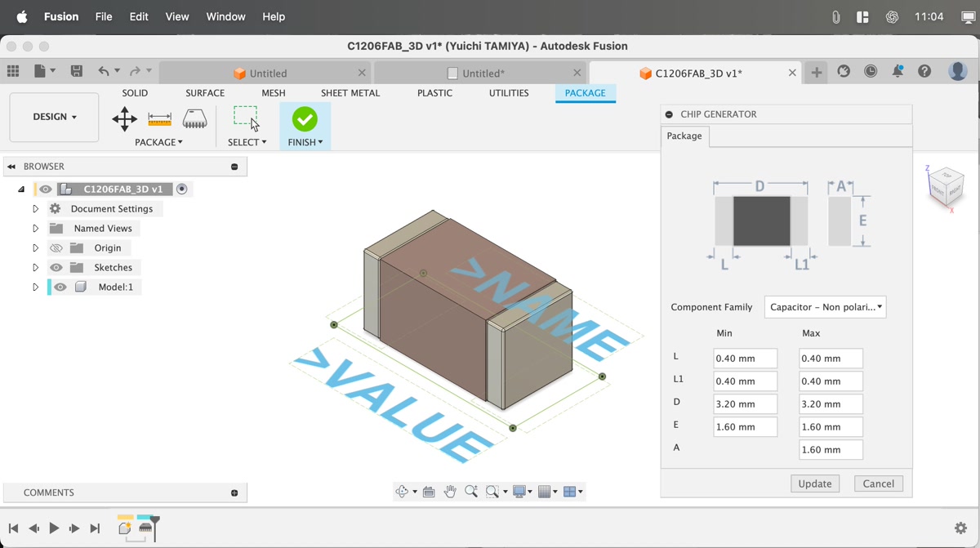
Task: Click the package feature in timeline
Action: 145,528
